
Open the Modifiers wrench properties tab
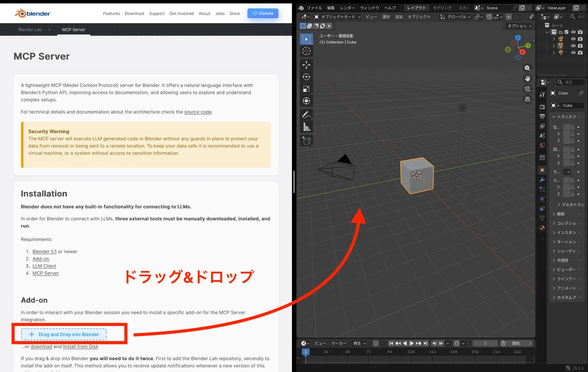[x=542, y=180]
